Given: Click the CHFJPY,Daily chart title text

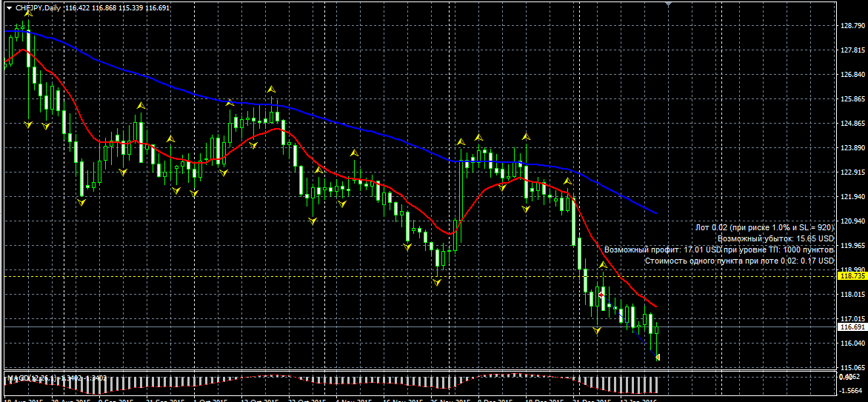Looking at the screenshot, I should [x=39, y=8].
